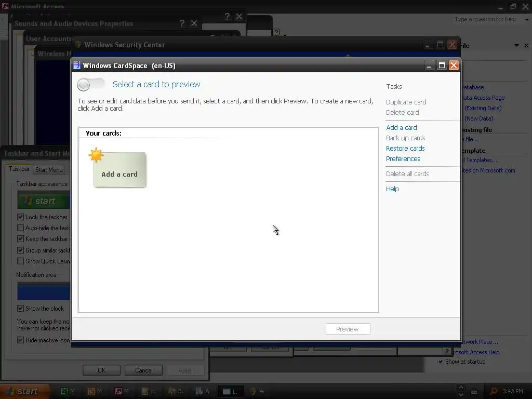532x399 pixels.
Task: Click OK in Taskbar properties dialog
Action: (101, 370)
